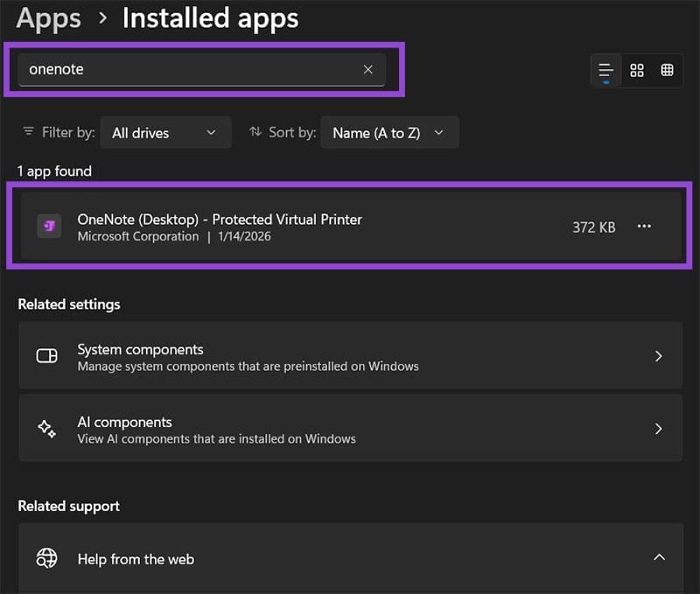Collapse the Help from the web section
The height and width of the screenshot is (594, 700).
pos(660,557)
